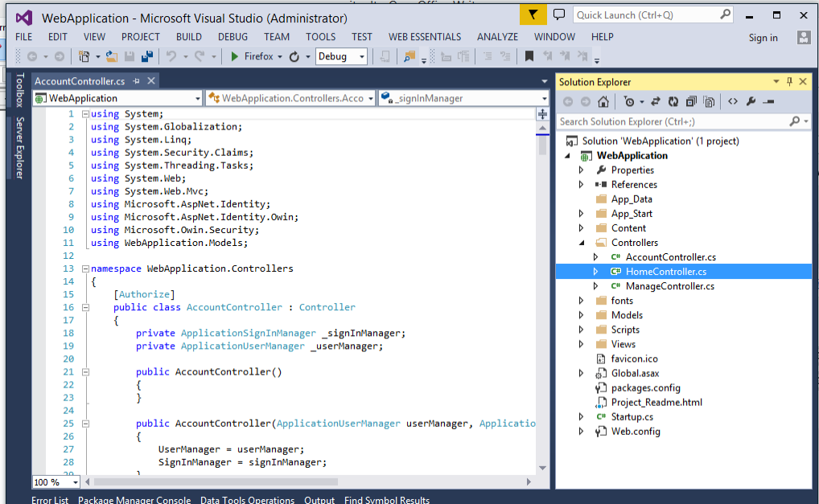Screen dimensions: 819x504
Task: Open the BUILD menu
Action: coord(189,37)
